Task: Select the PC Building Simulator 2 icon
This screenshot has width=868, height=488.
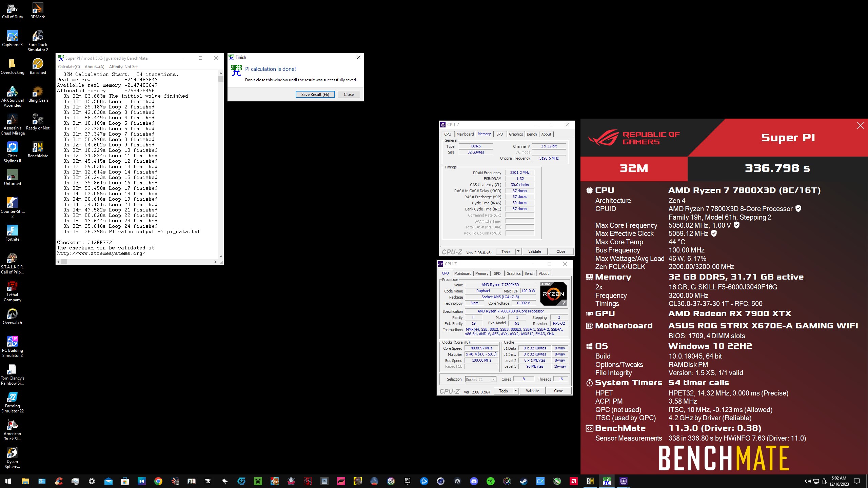Action: (13, 347)
